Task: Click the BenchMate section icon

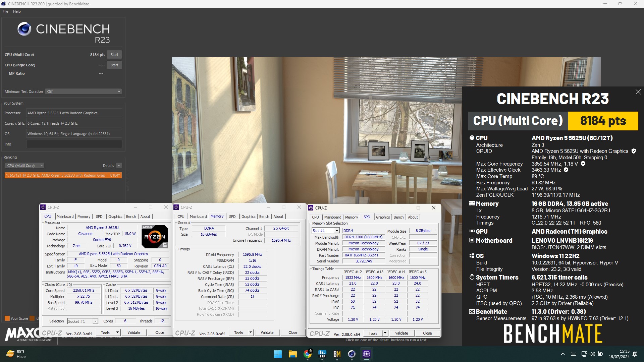Action: pos(472,311)
